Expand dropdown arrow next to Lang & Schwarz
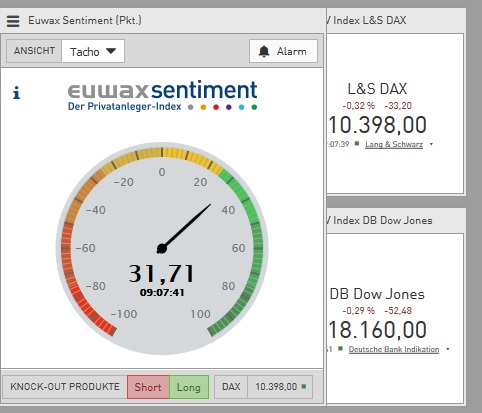The height and width of the screenshot is (413, 482). [x=431, y=144]
